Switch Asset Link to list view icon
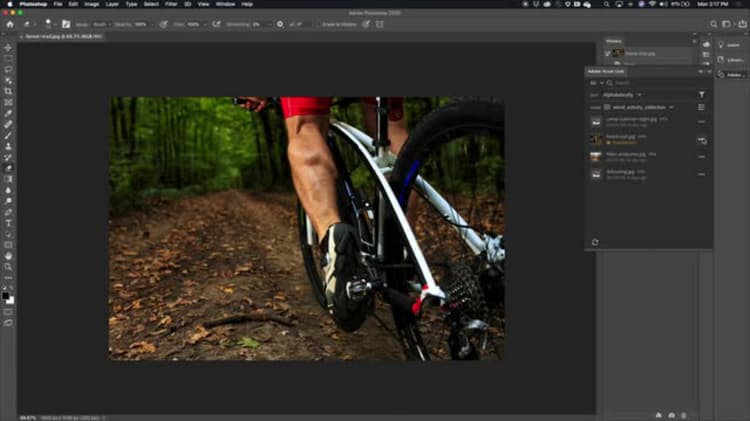The height and width of the screenshot is (421, 750). [702, 107]
